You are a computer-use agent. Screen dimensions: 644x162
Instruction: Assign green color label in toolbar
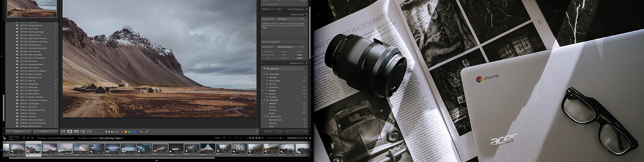tap(129, 132)
